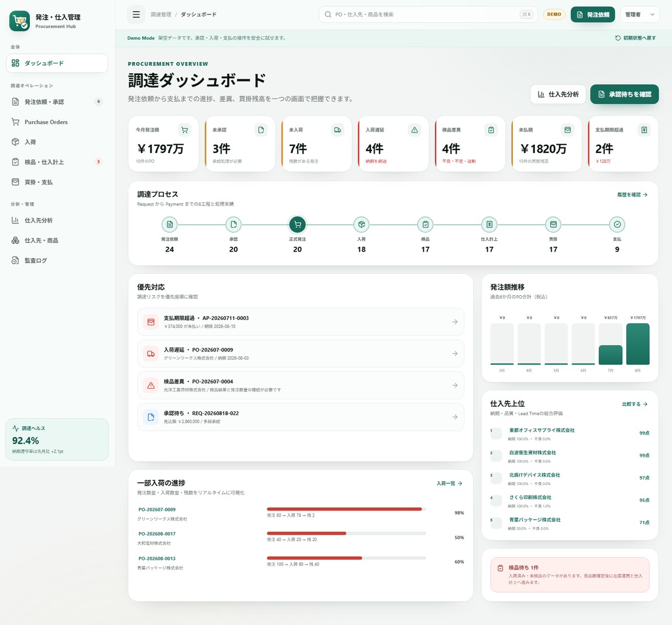Image resolution: width=672 pixels, height=625 pixels.
Task: Open ダッシュボード in the sidebar
Action: [x=57, y=63]
